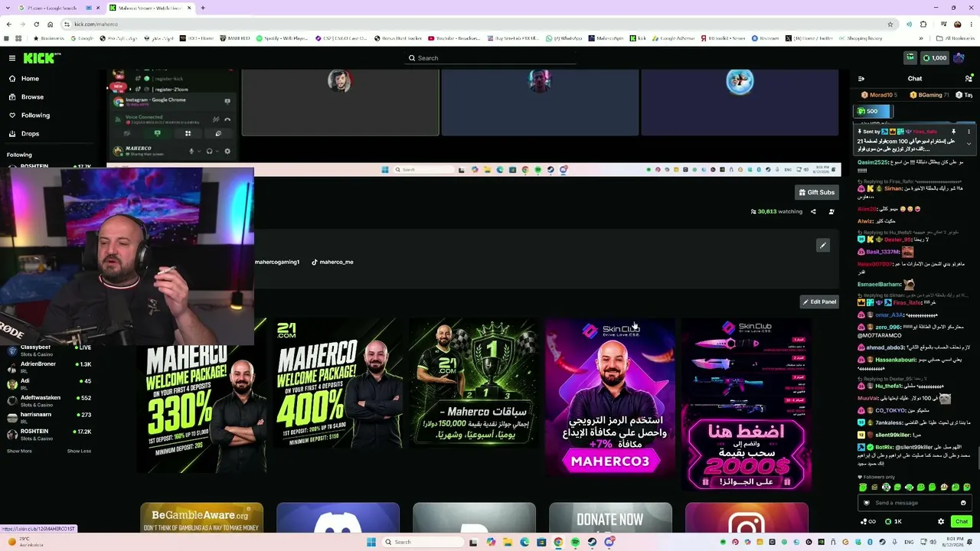Open the profile avatar menu
Viewport: 980px width, 551px height.
(959, 58)
